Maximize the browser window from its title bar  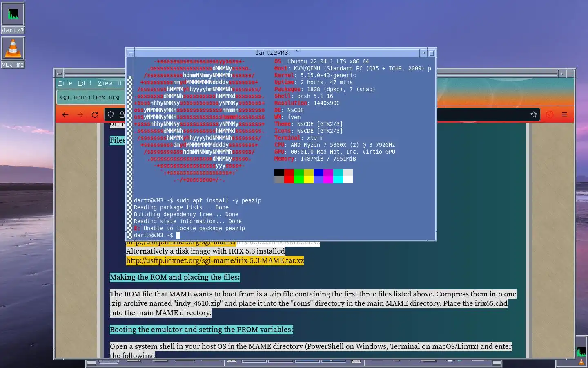click(x=570, y=74)
